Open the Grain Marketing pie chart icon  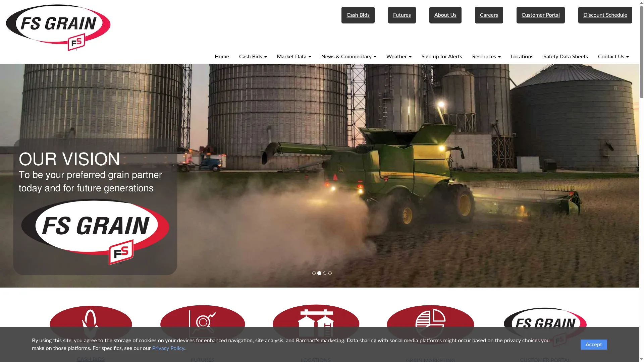tap(430, 324)
